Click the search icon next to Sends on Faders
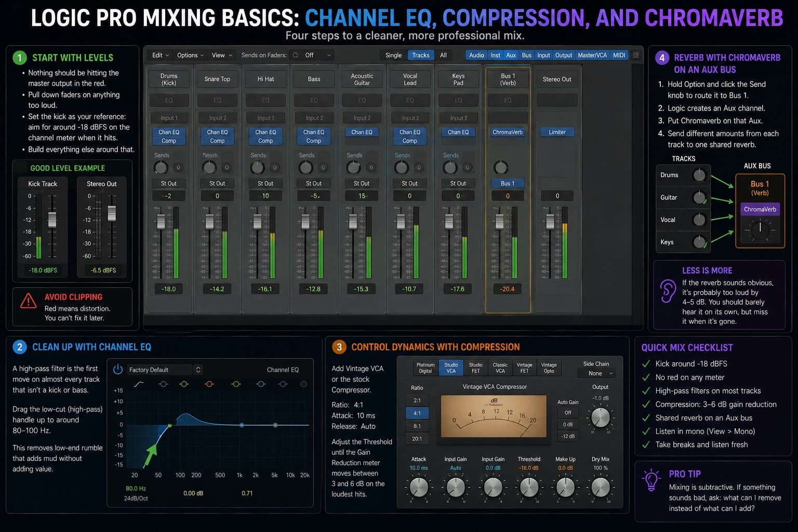The height and width of the screenshot is (532, 798). tap(296, 55)
